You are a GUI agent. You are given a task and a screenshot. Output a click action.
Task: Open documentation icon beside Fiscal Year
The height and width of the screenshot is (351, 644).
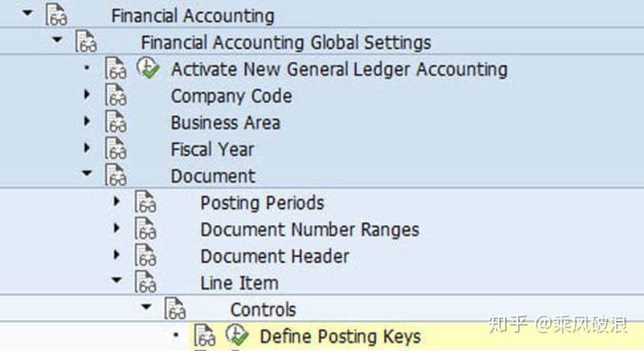click(x=116, y=150)
